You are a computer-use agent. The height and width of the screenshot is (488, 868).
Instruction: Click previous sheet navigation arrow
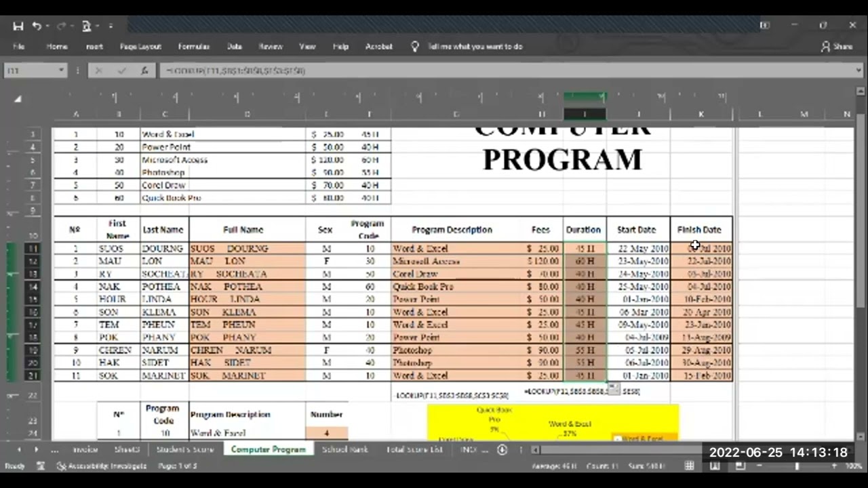coord(19,449)
